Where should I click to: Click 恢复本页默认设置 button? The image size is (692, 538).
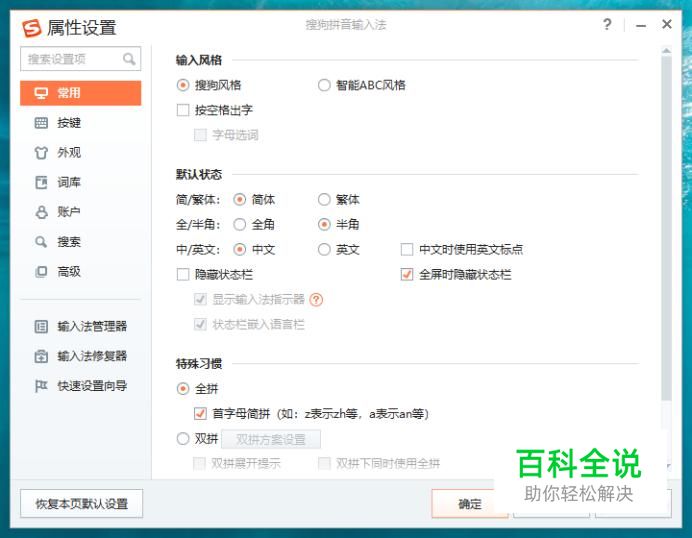[82, 504]
